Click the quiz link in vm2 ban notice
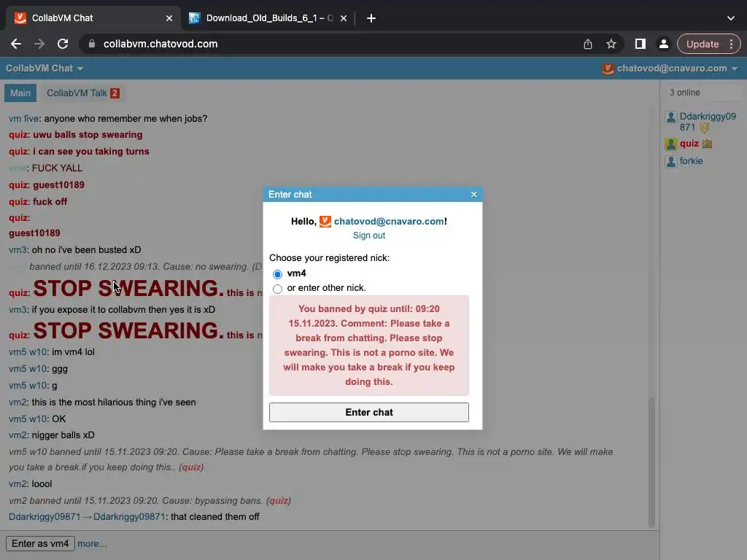This screenshot has width=747, height=560. tap(279, 500)
